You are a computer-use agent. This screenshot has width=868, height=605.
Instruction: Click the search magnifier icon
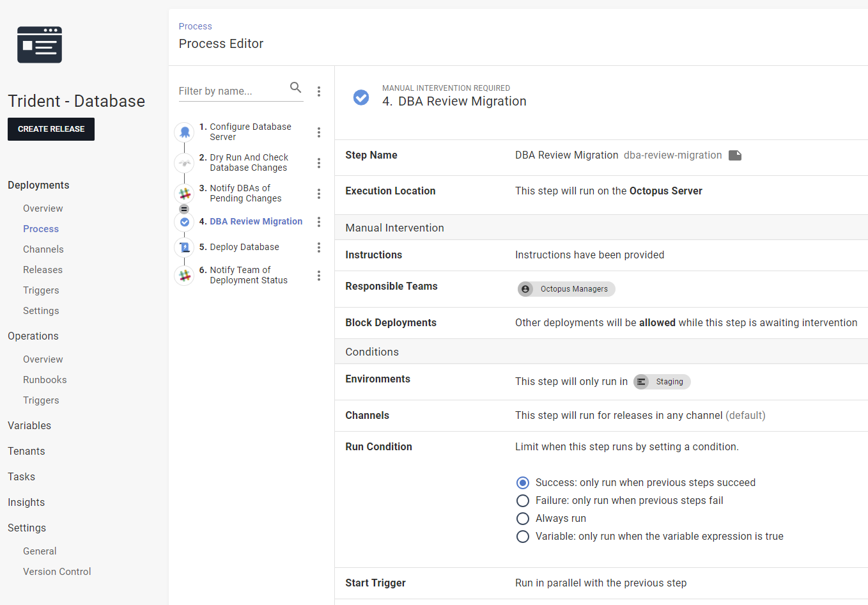click(x=295, y=88)
